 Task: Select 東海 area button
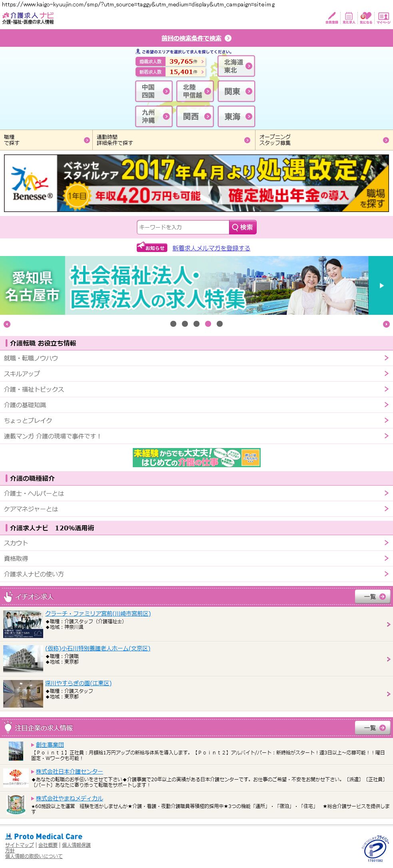click(x=236, y=116)
